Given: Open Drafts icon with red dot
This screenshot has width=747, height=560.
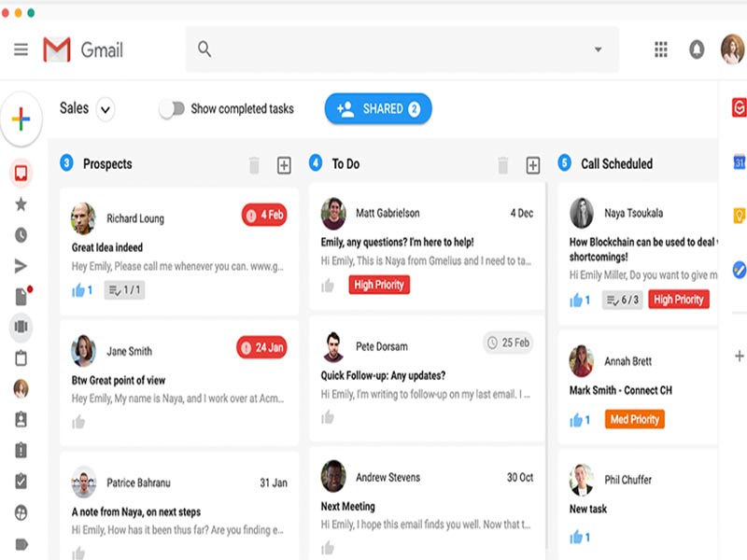Looking at the screenshot, I should [x=21, y=296].
